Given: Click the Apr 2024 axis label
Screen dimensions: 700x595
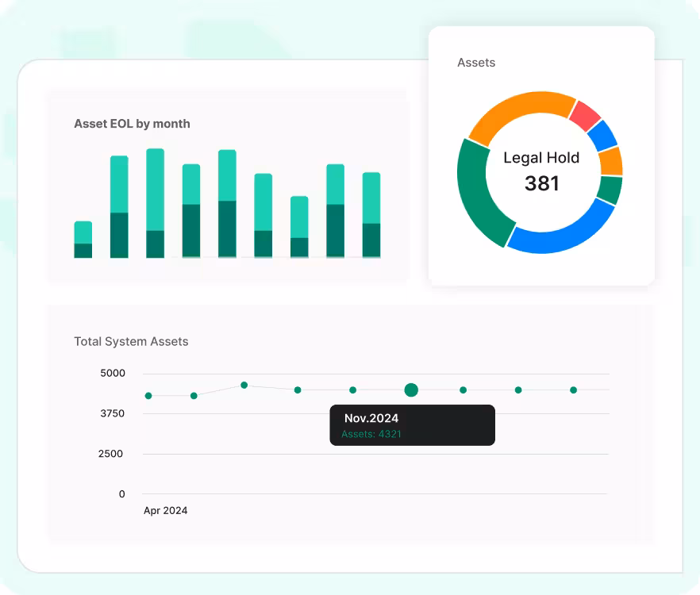Looking at the screenshot, I should point(165,511).
